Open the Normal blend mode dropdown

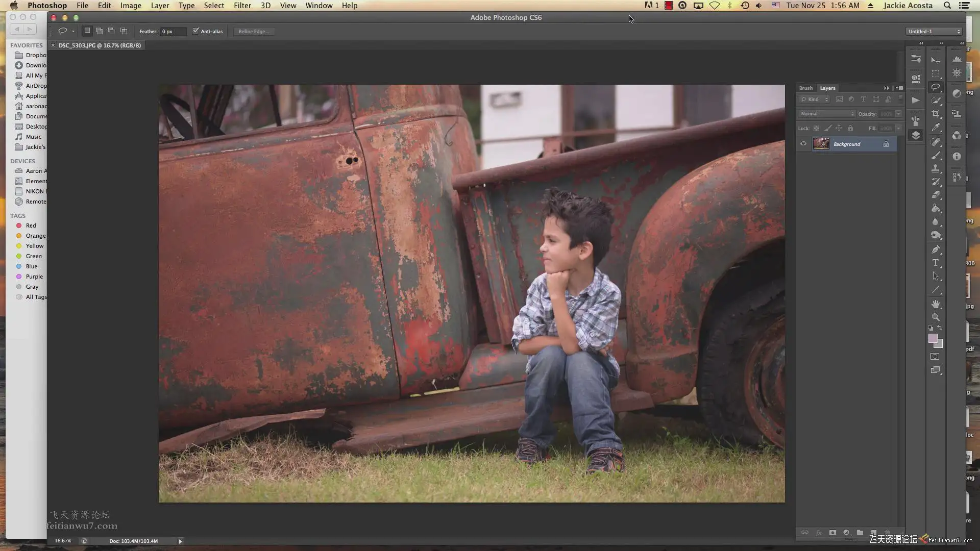[827, 114]
